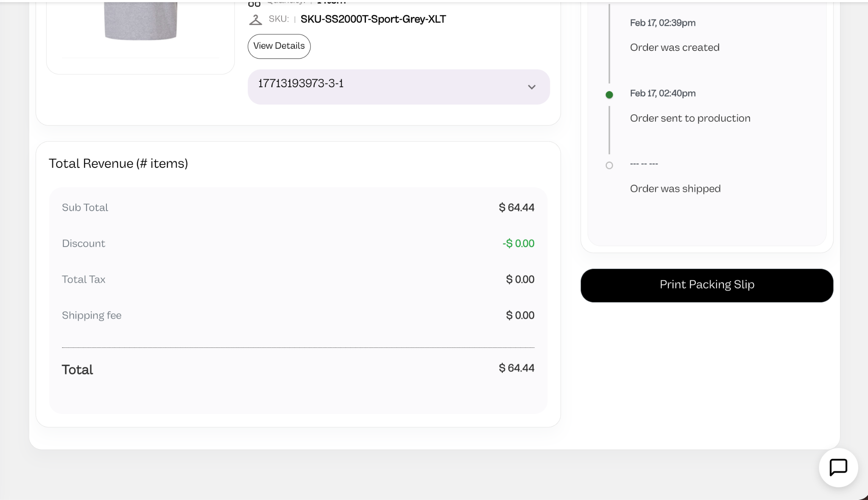The height and width of the screenshot is (500, 868).
Task: Click the green production status dot
Action: tap(609, 95)
